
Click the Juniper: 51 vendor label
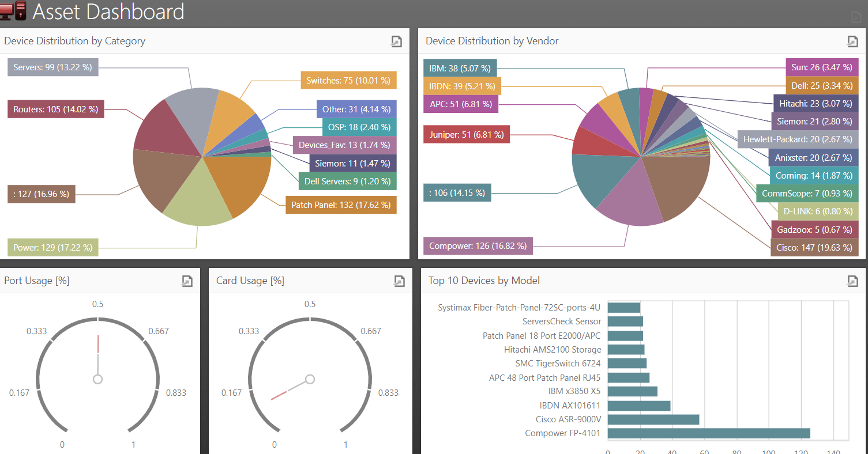point(467,135)
